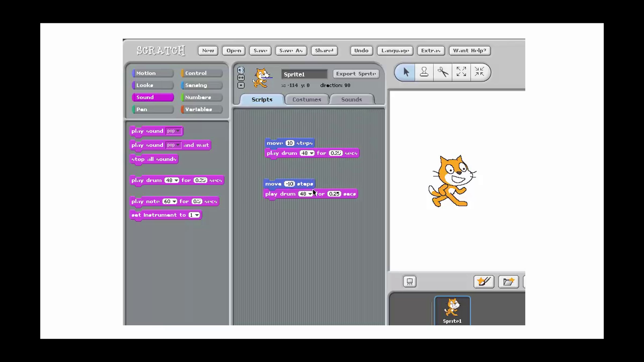Click the presentation mode icon below the stage
This screenshot has height=362, width=644.
[x=409, y=282]
